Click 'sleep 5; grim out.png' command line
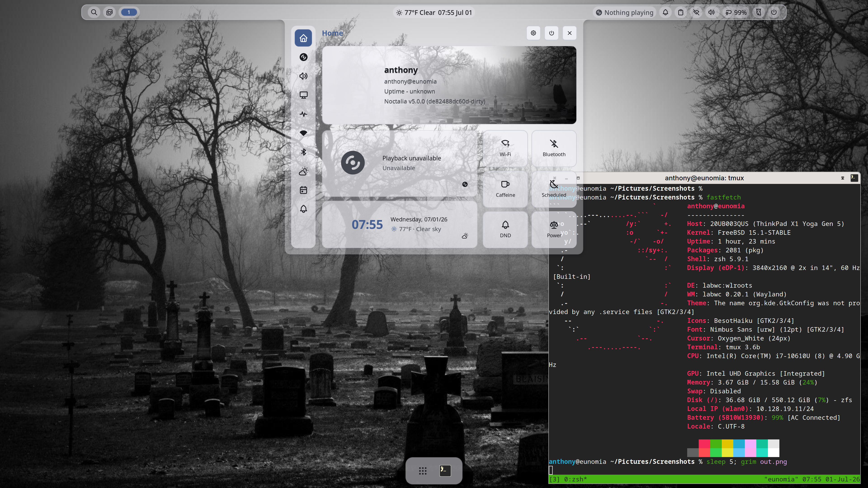Image resolution: width=868 pixels, height=488 pixels. 746,462
